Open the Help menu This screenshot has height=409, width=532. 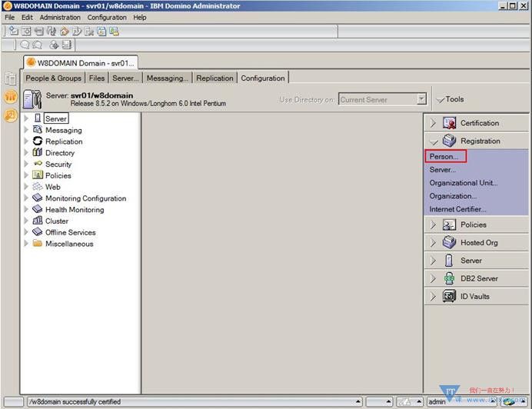click(139, 18)
